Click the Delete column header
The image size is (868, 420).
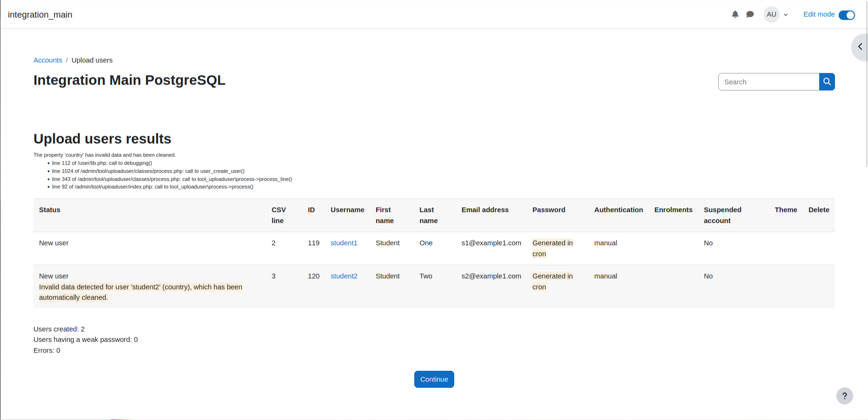point(819,210)
